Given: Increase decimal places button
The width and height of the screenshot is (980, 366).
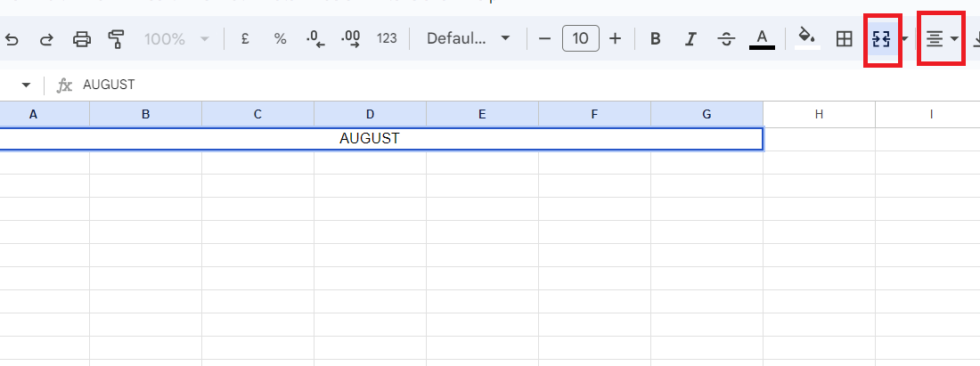Looking at the screenshot, I should 351,39.
